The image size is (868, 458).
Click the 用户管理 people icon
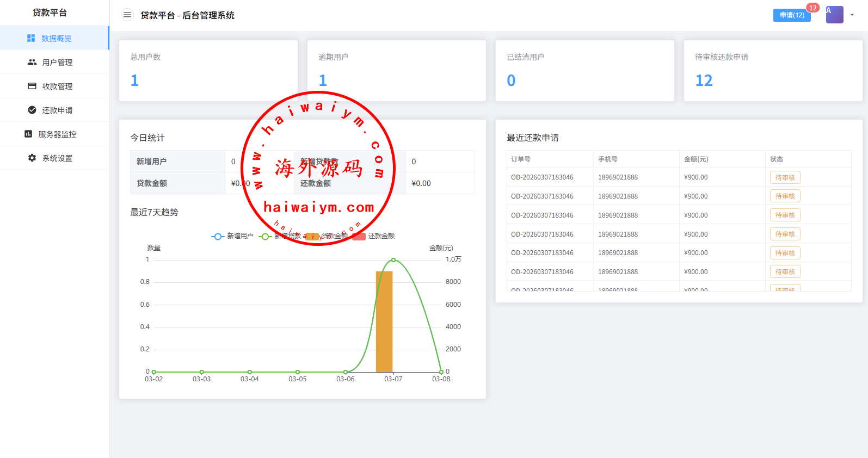(x=32, y=62)
